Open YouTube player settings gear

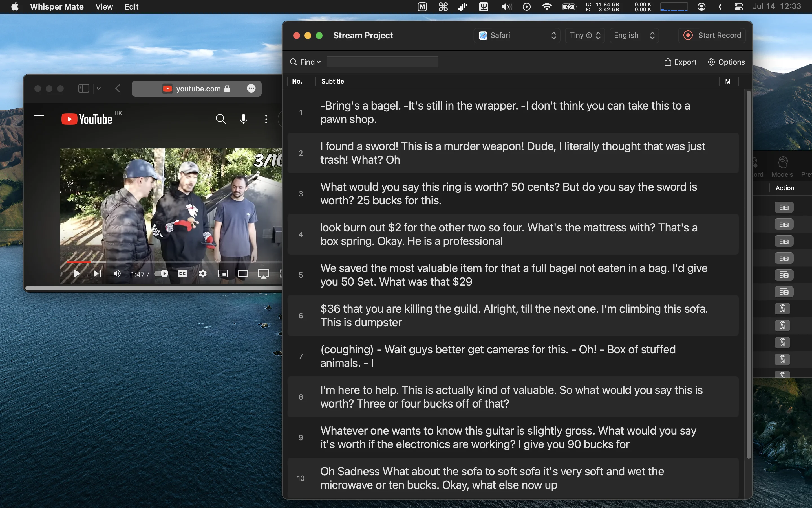(203, 273)
